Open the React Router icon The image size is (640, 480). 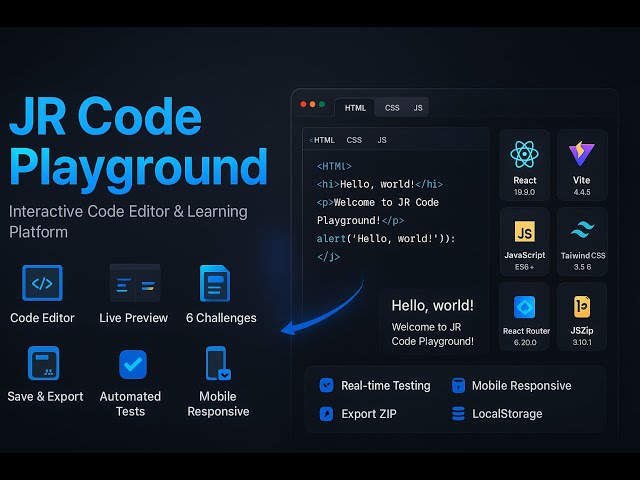(524, 307)
